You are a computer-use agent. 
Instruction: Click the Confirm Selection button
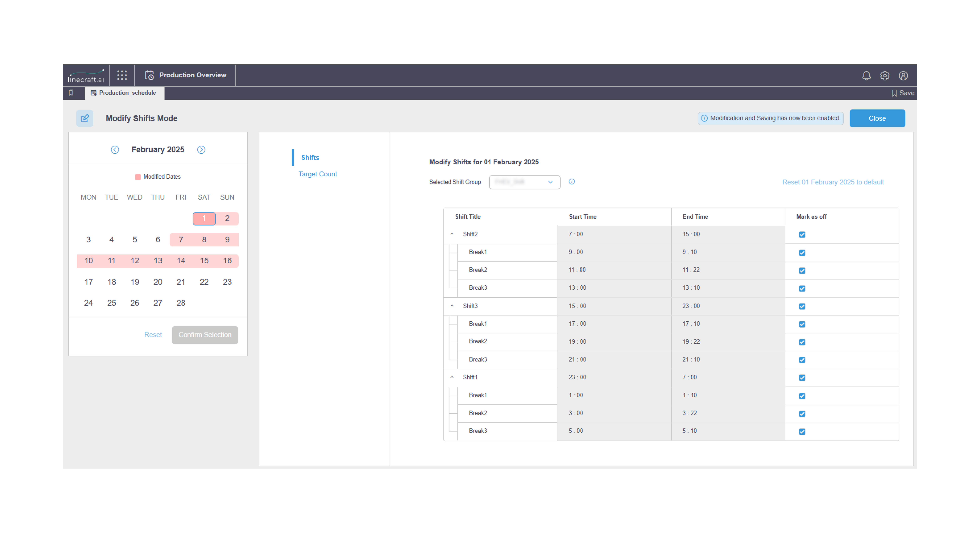pos(205,335)
